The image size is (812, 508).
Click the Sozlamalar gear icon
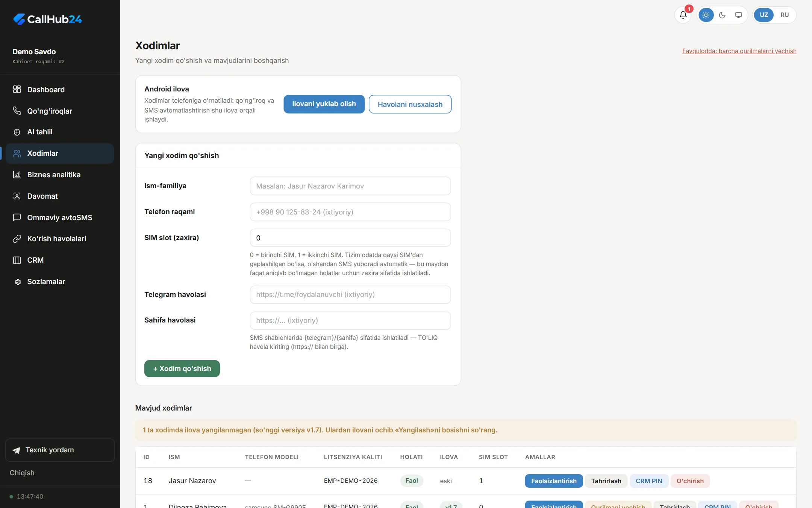17,282
